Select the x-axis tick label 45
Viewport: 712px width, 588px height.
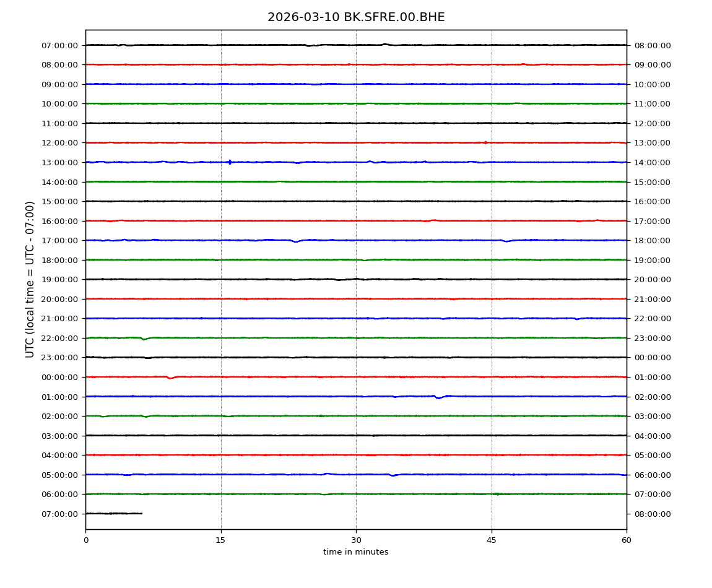point(492,540)
